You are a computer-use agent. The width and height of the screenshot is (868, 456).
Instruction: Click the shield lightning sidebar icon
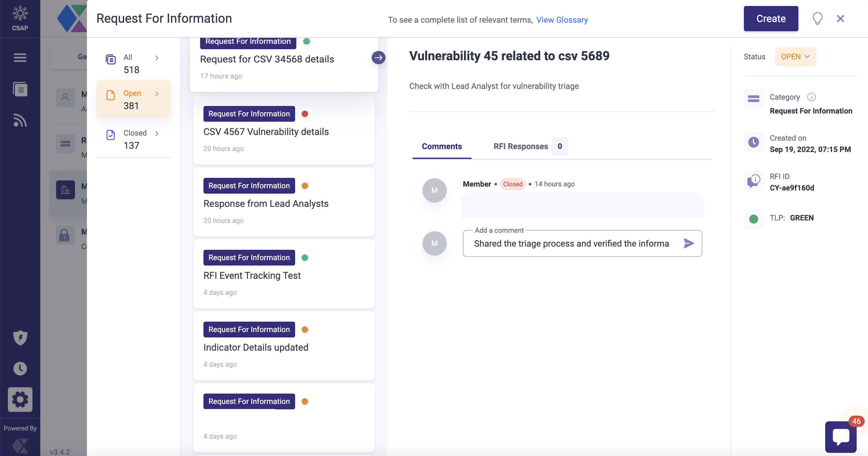pos(20,337)
